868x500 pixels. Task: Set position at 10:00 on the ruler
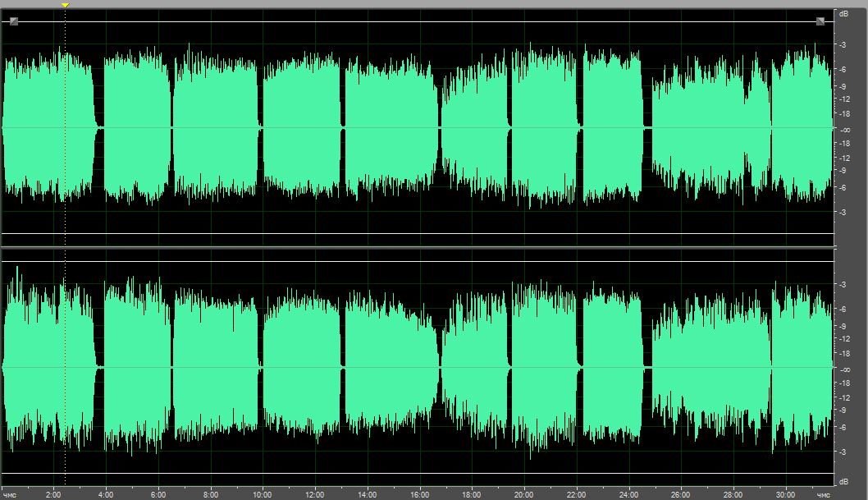point(262,494)
